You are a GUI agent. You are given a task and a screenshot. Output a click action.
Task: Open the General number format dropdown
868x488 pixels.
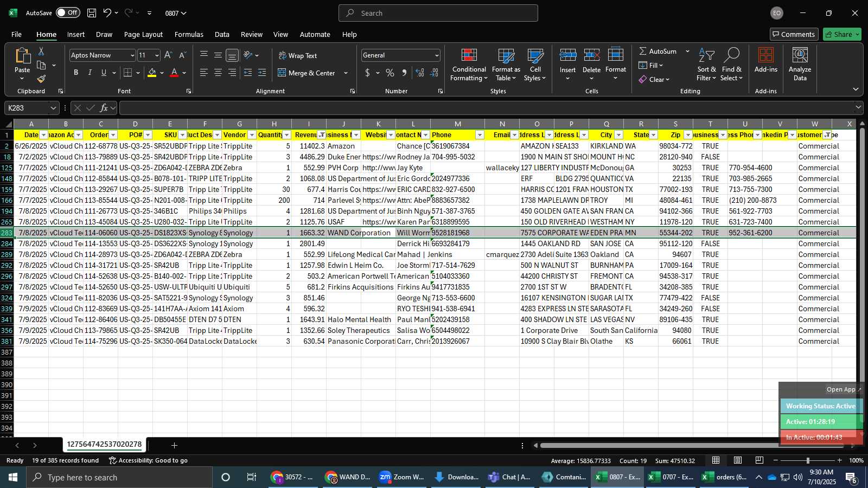point(437,55)
